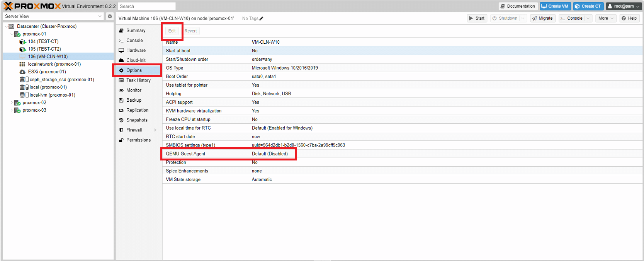The width and height of the screenshot is (644, 261).
Task: Click the Create VM button
Action: tap(555, 6)
